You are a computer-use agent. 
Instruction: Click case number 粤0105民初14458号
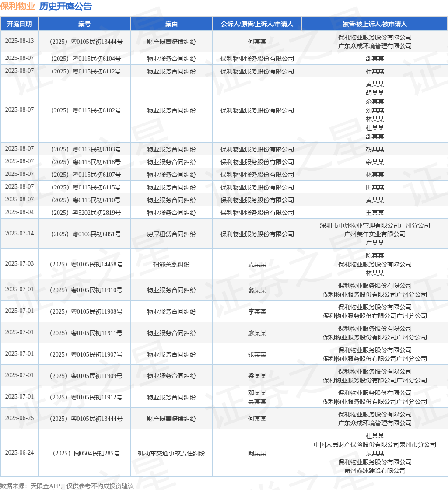86,264
